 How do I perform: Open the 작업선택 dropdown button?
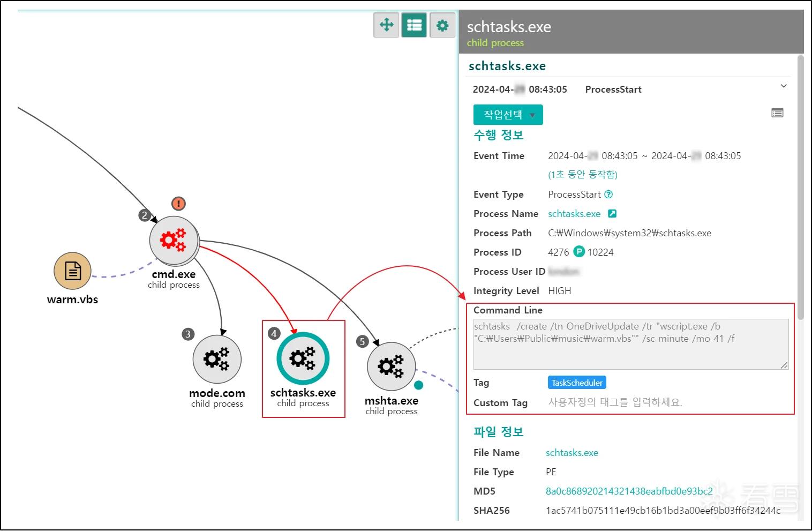[x=508, y=115]
